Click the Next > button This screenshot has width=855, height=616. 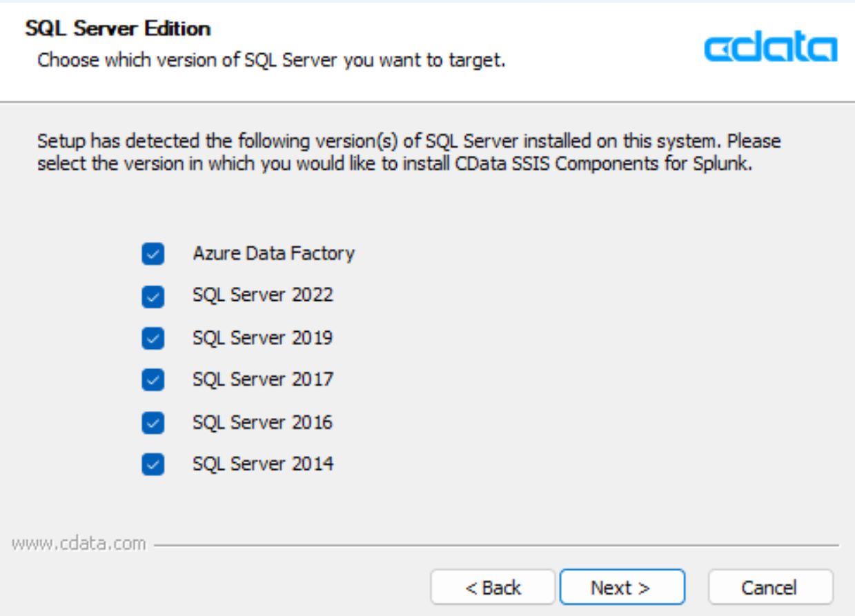tap(622, 587)
